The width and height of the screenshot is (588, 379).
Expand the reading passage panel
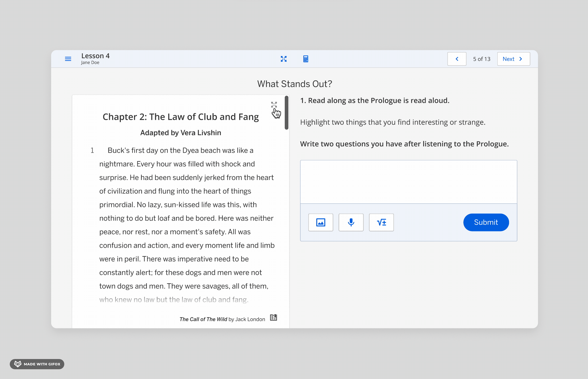coord(274,104)
